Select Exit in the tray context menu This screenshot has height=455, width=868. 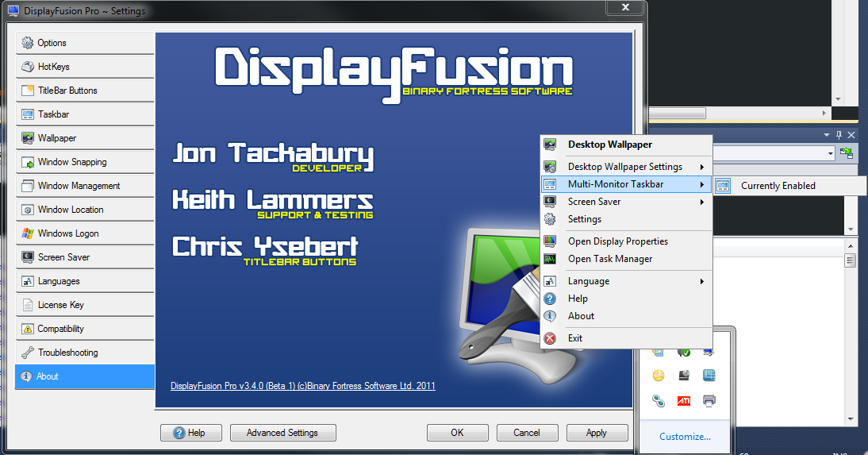[x=575, y=338]
